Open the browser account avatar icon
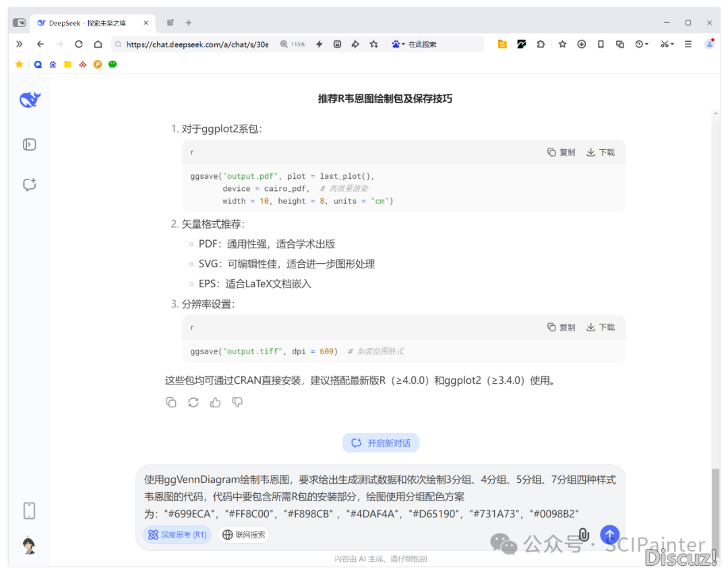 [x=709, y=44]
